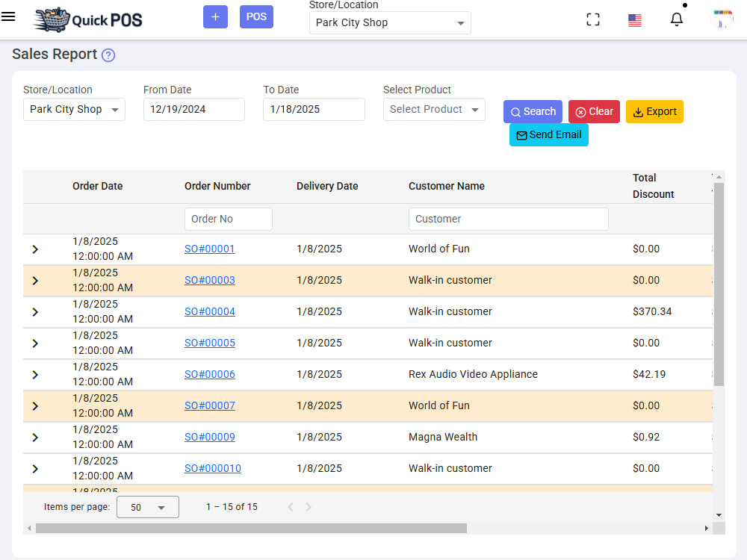Open the notifications bell
The image size is (747, 560).
click(x=677, y=19)
